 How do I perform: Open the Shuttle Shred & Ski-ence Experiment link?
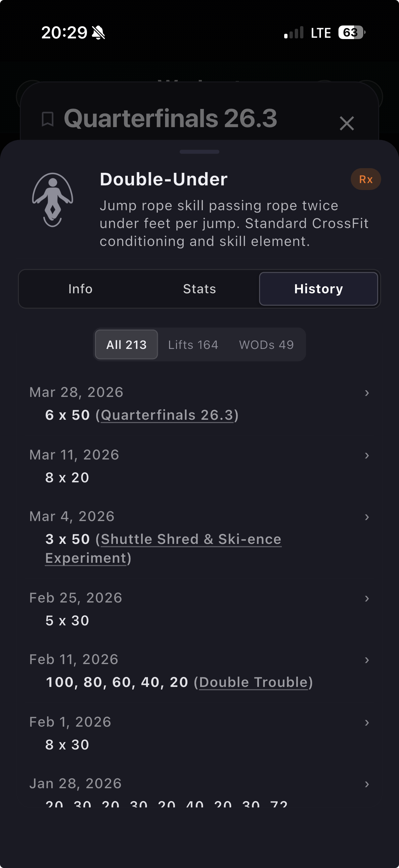pos(191,539)
